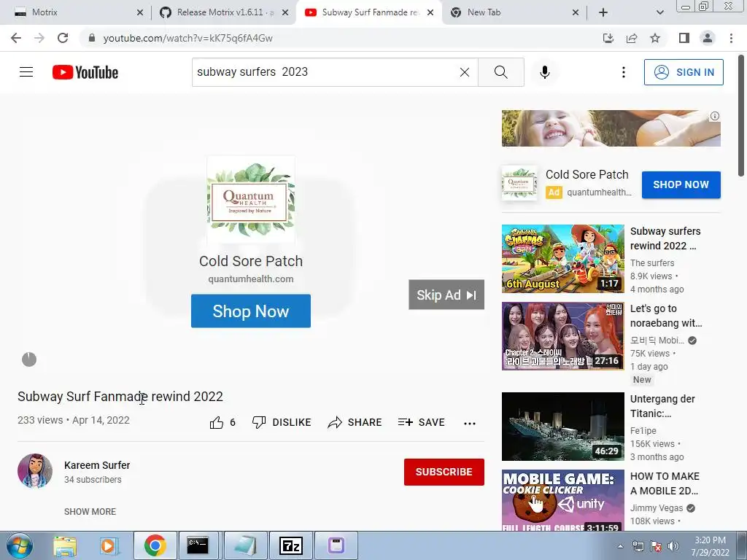Click the volume speaker tray icon

pyautogui.click(x=673, y=546)
